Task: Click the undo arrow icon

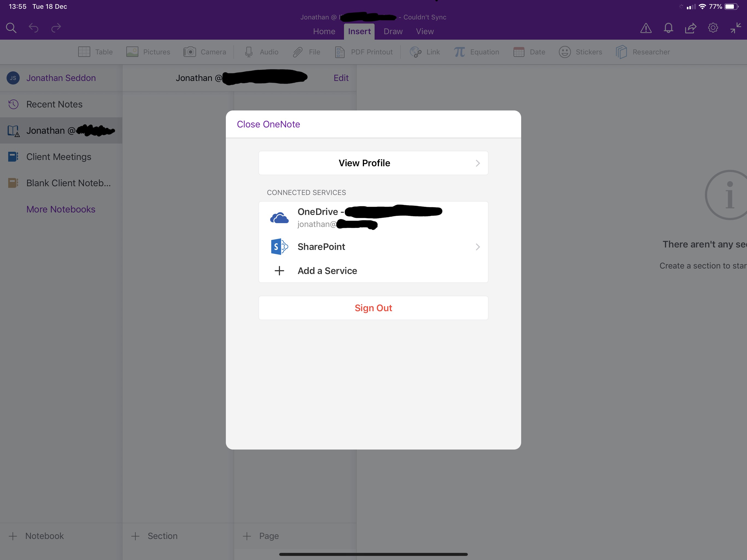Action: 33,28
